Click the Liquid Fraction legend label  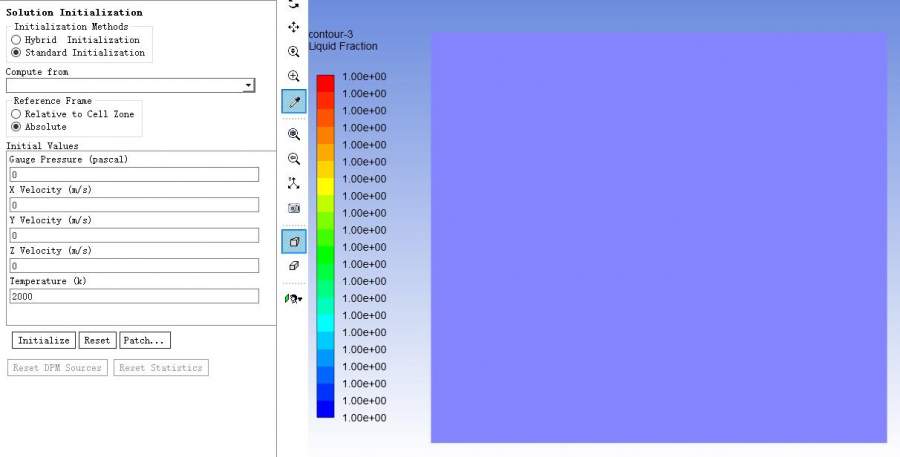pyautogui.click(x=343, y=47)
